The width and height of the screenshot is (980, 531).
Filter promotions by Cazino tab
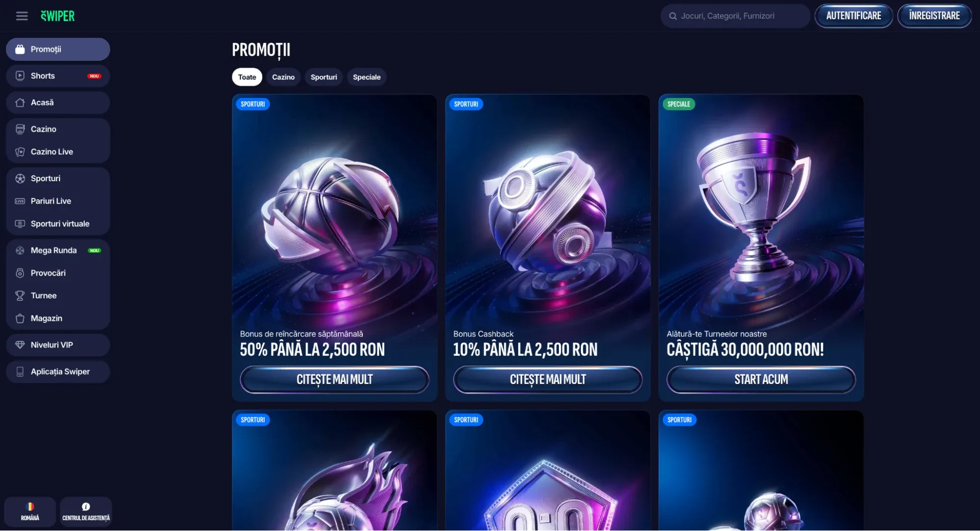tap(283, 77)
